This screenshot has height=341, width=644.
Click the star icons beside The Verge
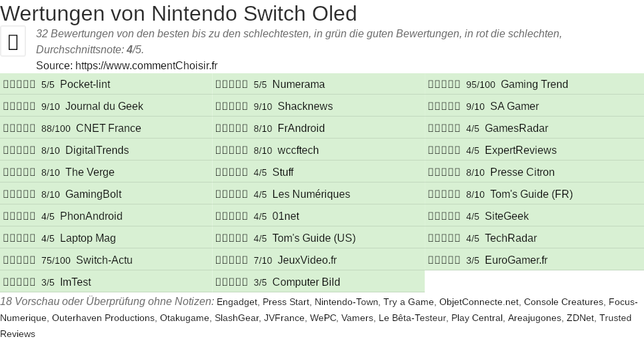point(19,172)
